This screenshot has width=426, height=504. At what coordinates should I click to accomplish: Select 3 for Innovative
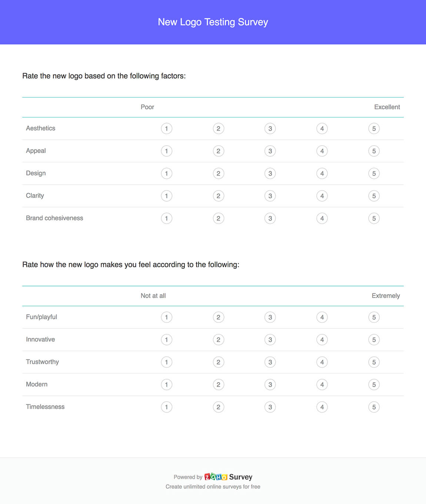tap(270, 340)
